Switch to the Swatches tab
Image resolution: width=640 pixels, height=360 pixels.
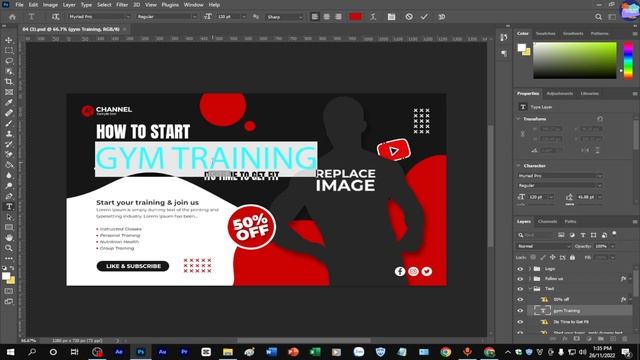coord(545,33)
